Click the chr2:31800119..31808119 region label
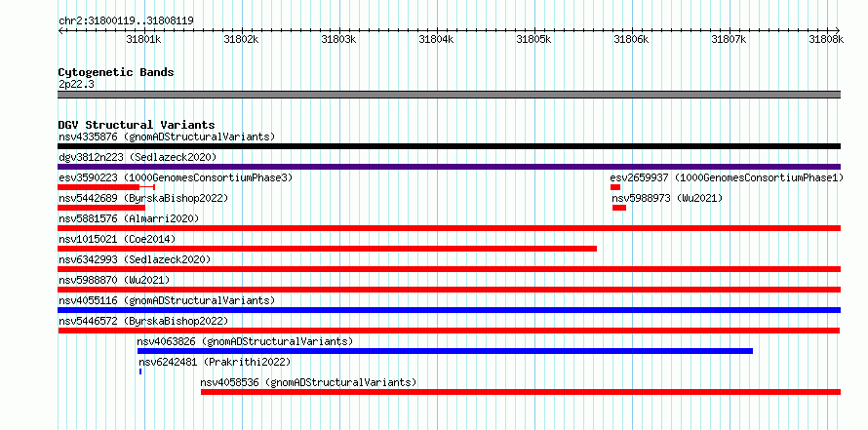The height and width of the screenshot is (430, 868). tap(126, 20)
